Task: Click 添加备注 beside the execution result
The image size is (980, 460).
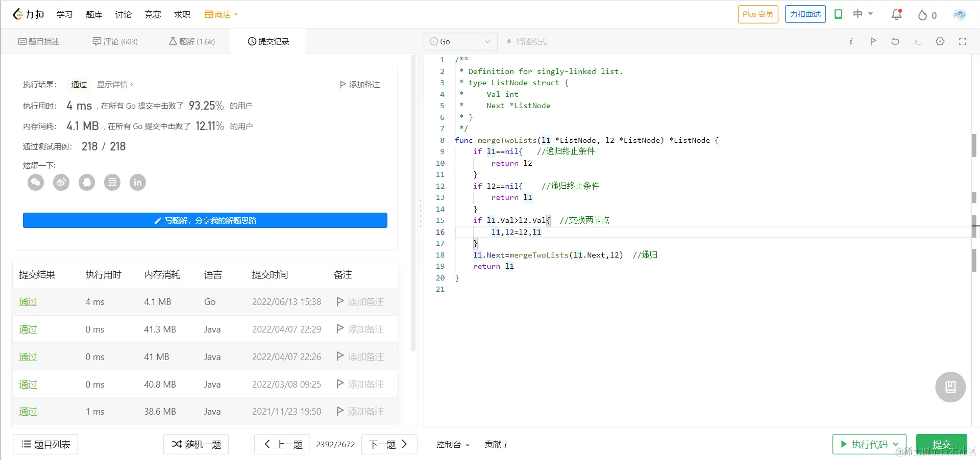Action: pos(360,85)
